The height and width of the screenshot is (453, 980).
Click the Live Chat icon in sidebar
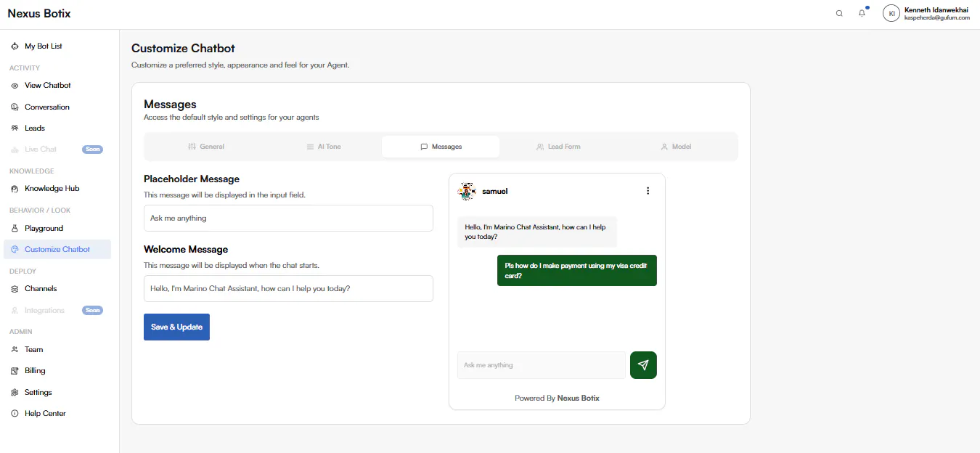15,150
